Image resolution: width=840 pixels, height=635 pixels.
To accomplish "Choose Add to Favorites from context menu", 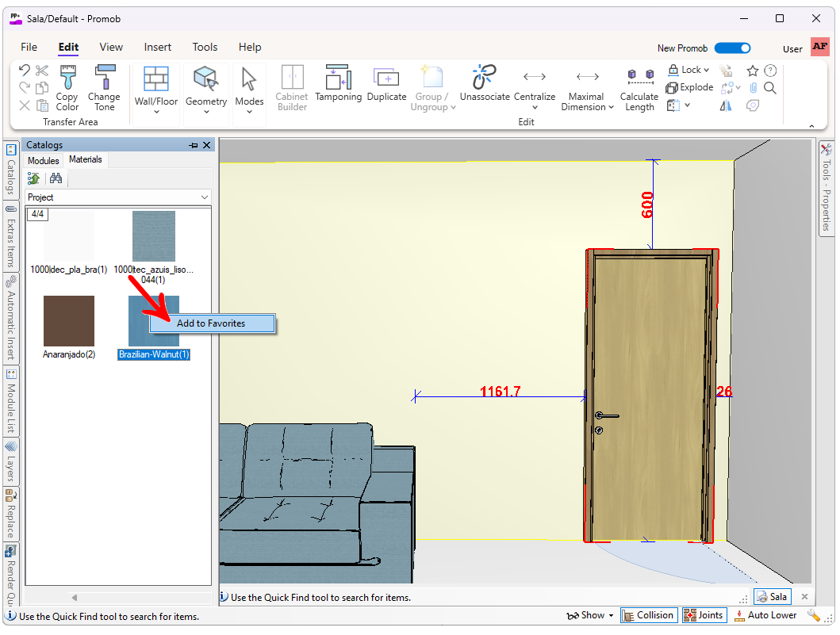I will [x=211, y=323].
